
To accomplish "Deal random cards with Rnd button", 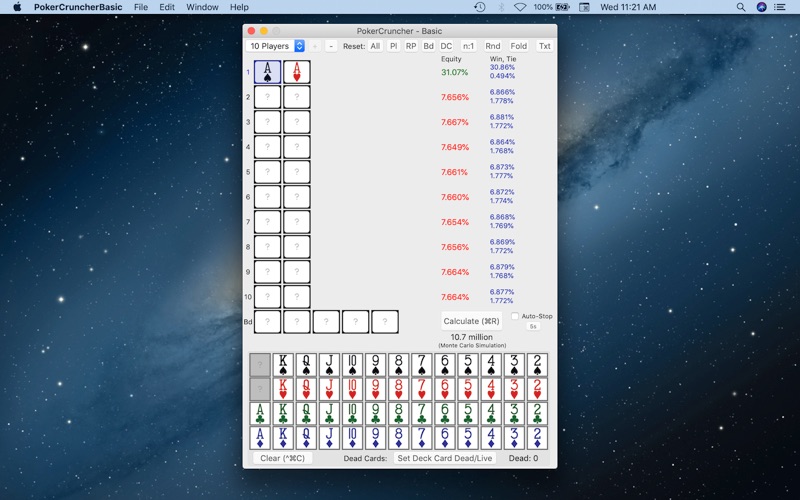I will (493, 46).
